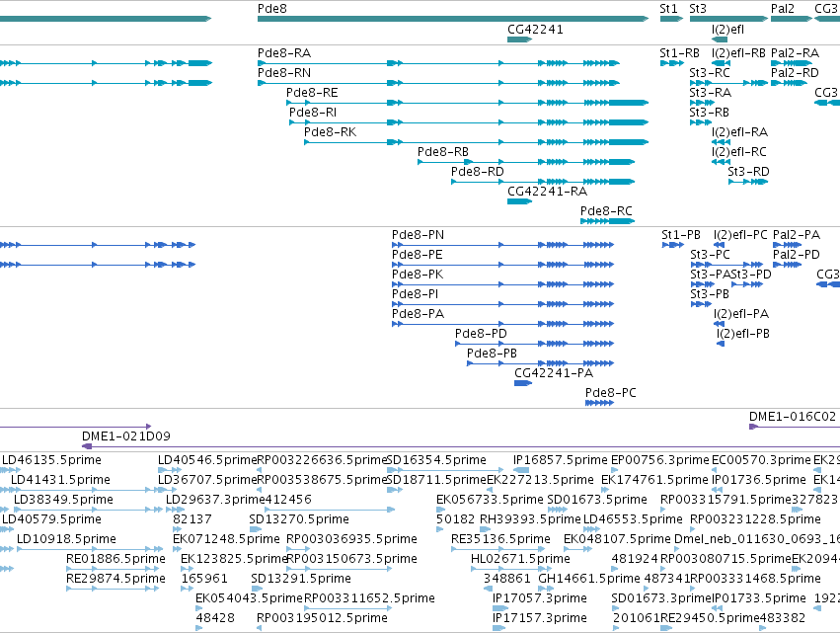
Task: Click transcript label Pde8-RA
Action: pos(284,53)
